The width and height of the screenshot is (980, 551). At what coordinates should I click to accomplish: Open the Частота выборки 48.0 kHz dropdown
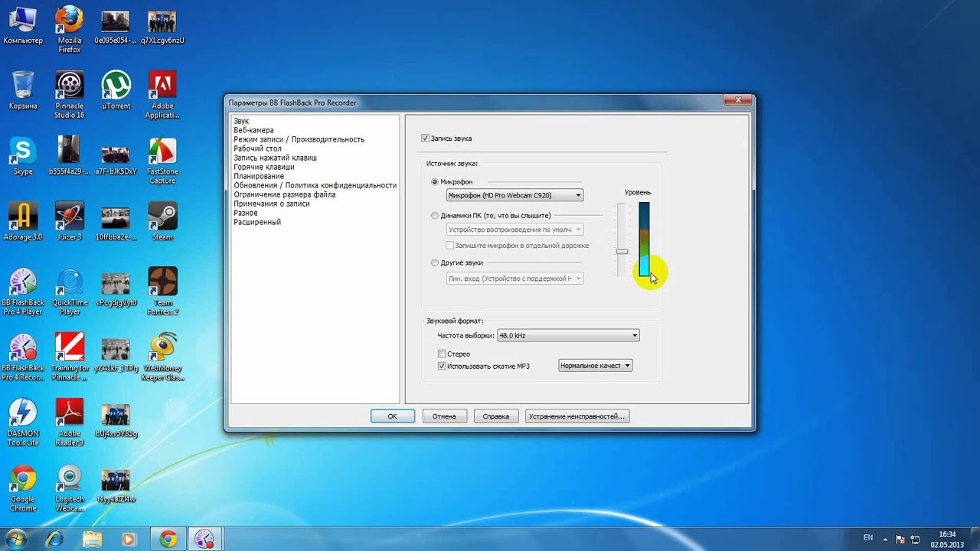568,335
